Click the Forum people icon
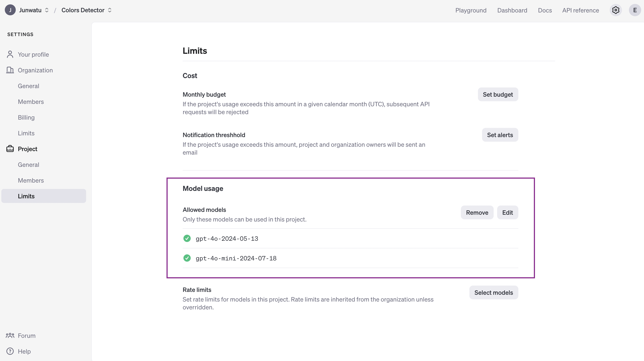644x361 pixels. pos(10,335)
